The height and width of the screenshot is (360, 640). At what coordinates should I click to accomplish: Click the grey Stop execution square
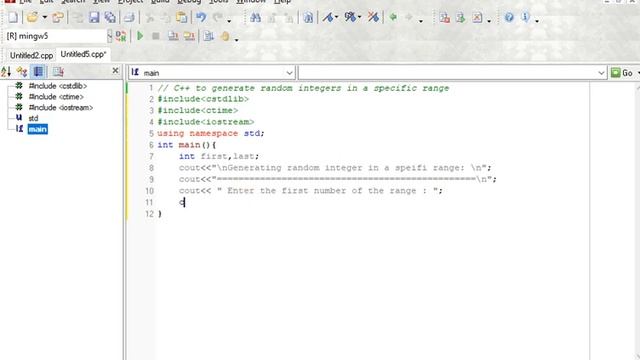(x=156, y=36)
